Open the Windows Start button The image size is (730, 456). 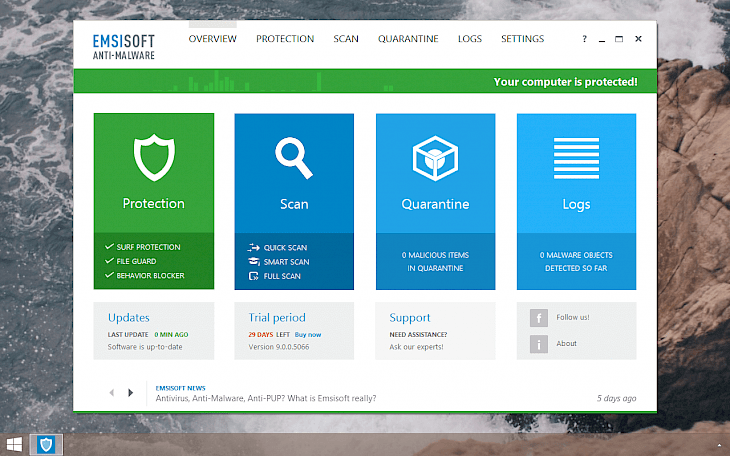pyautogui.click(x=14, y=445)
